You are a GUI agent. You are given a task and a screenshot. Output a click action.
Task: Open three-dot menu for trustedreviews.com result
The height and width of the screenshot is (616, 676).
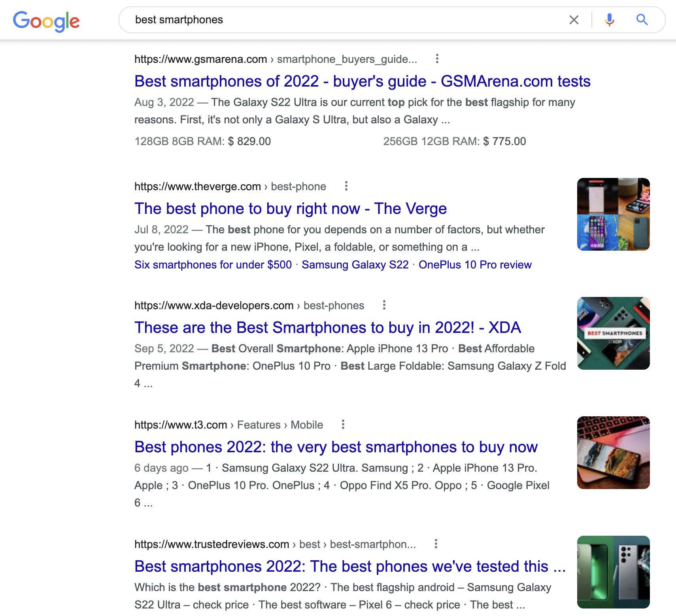pos(436,544)
